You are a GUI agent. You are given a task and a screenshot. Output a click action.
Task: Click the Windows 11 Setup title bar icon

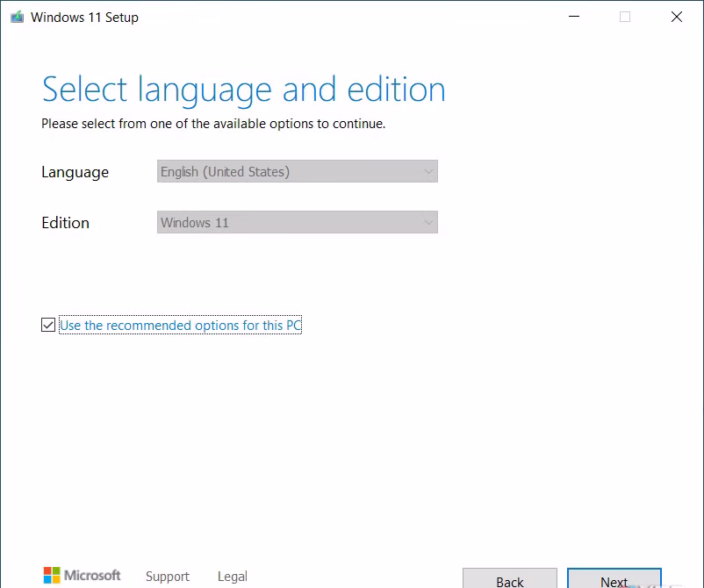[x=17, y=17]
